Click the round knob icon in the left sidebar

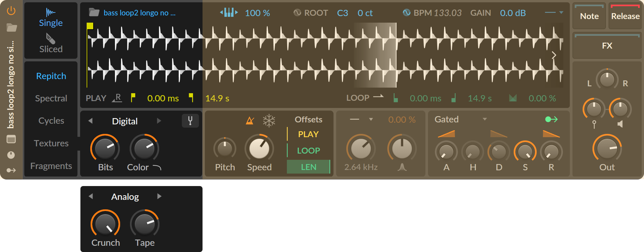pyautogui.click(x=11, y=155)
